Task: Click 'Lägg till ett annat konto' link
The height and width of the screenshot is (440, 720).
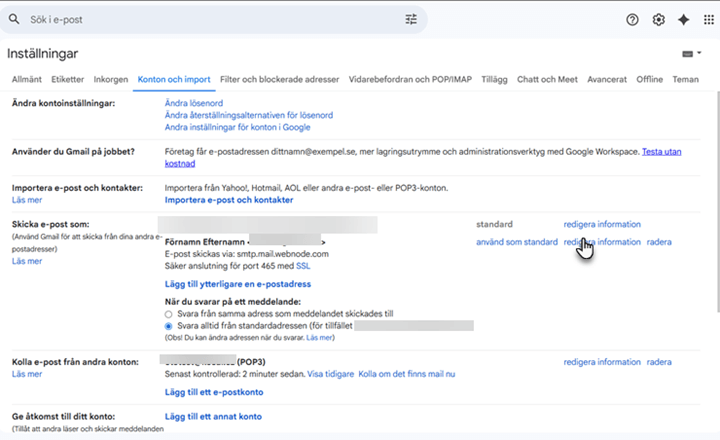Action: [213, 416]
